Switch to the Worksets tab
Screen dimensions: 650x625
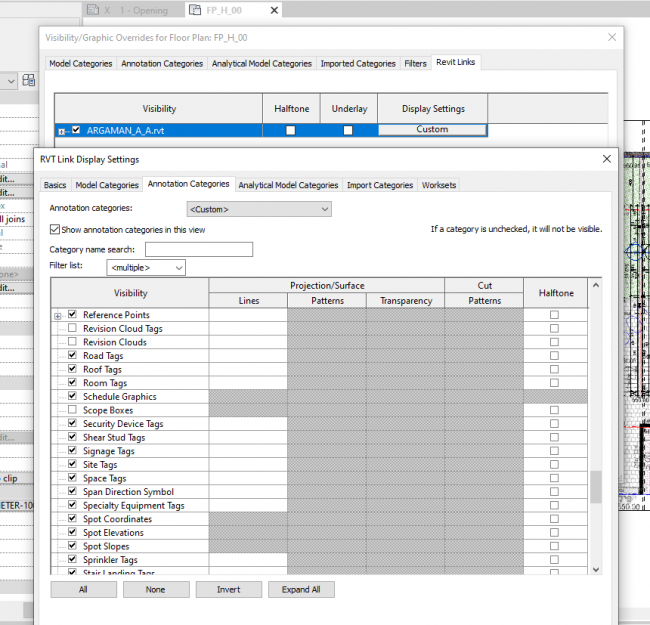439,185
